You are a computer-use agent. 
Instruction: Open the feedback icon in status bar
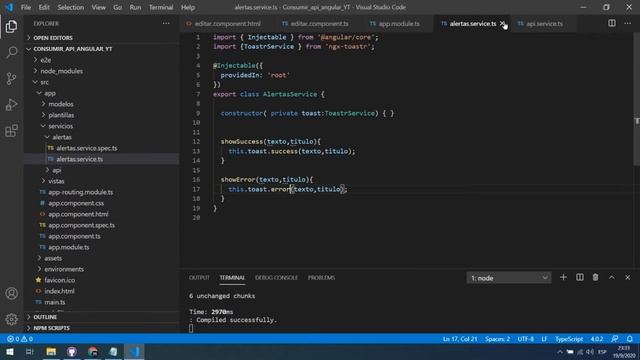(615, 339)
